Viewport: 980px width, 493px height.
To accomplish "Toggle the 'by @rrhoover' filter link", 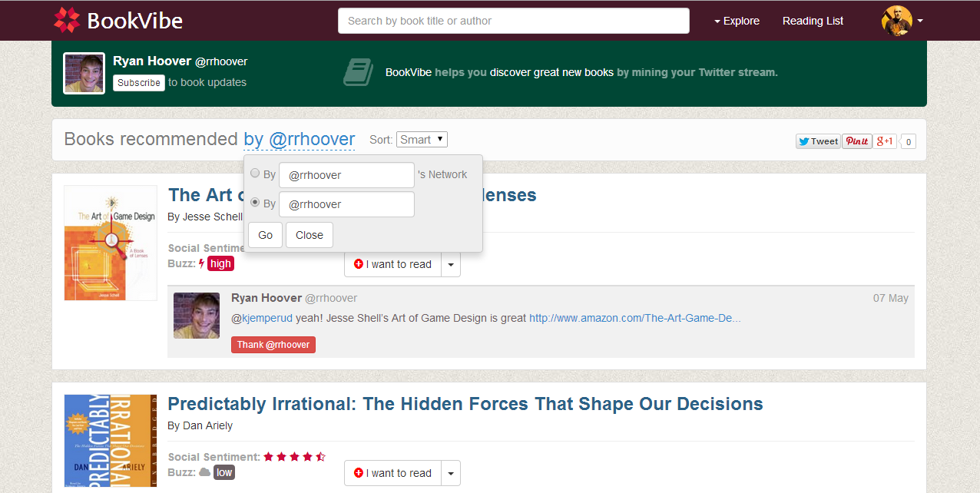I will (x=300, y=139).
